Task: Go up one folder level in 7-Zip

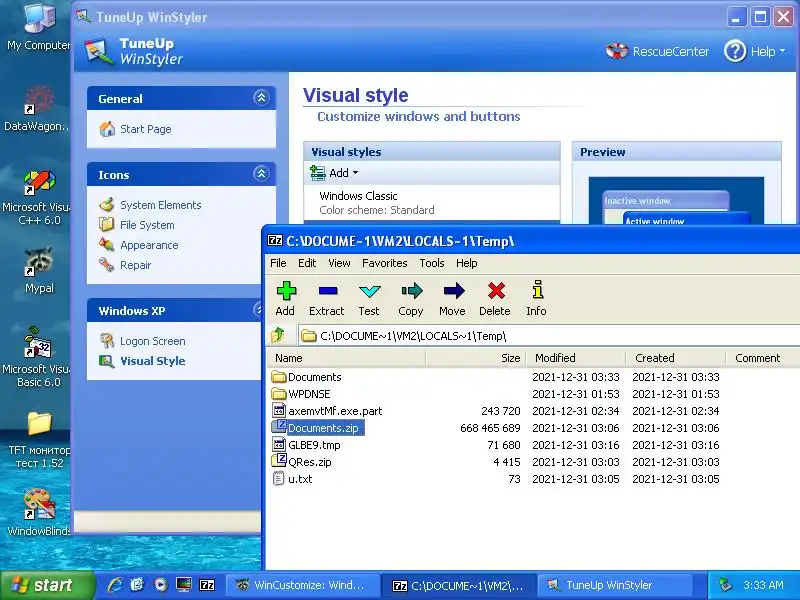Action: pos(278,335)
